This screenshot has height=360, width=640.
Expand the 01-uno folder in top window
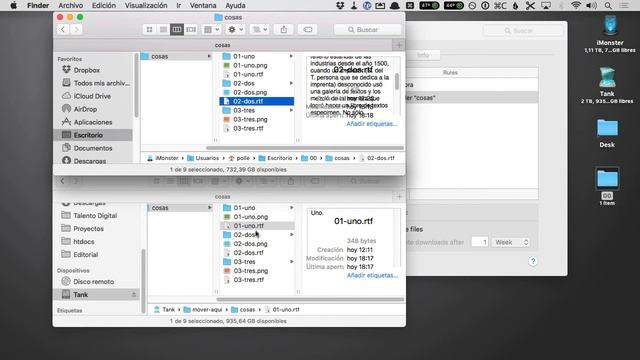pos(291,56)
